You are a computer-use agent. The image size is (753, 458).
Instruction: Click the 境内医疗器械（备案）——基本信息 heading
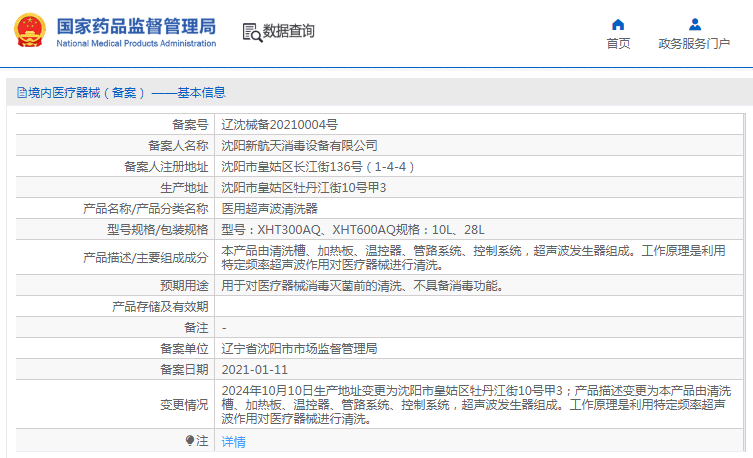click(127, 93)
